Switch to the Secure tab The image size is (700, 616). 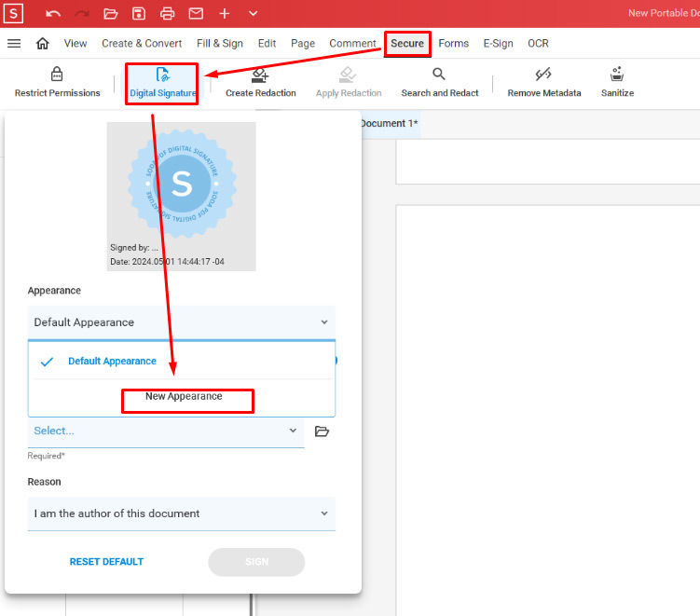click(x=407, y=43)
